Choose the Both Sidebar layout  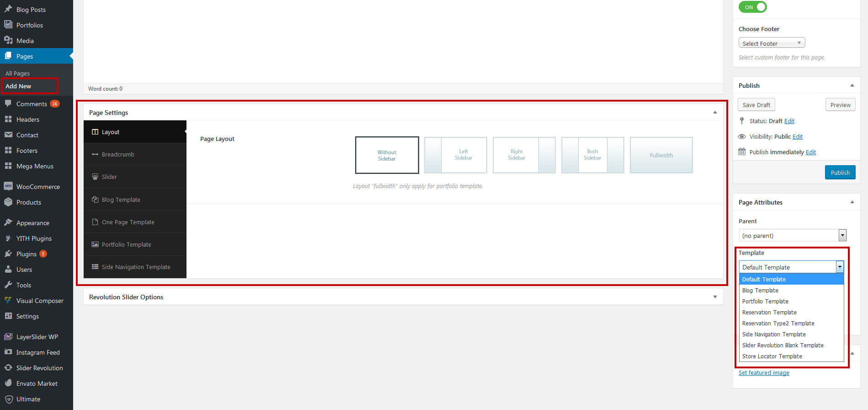[x=592, y=155]
